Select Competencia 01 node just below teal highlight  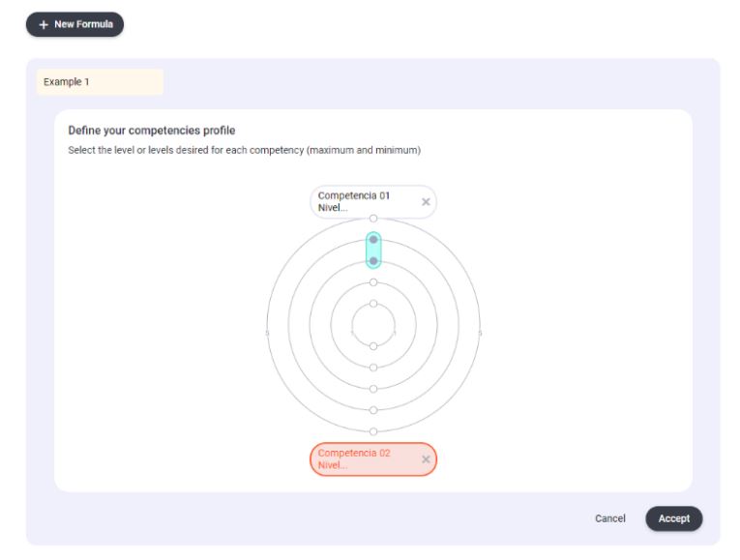pos(373,281)
